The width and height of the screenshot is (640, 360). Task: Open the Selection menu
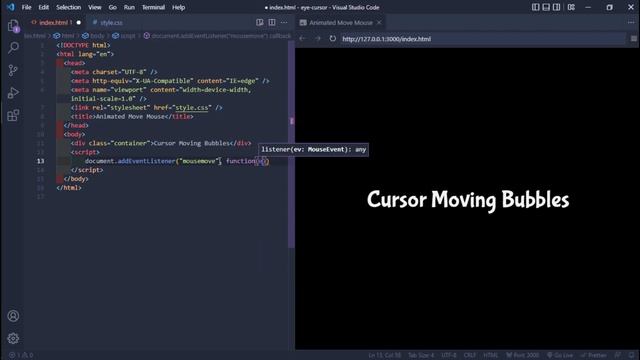click(69, 7)
